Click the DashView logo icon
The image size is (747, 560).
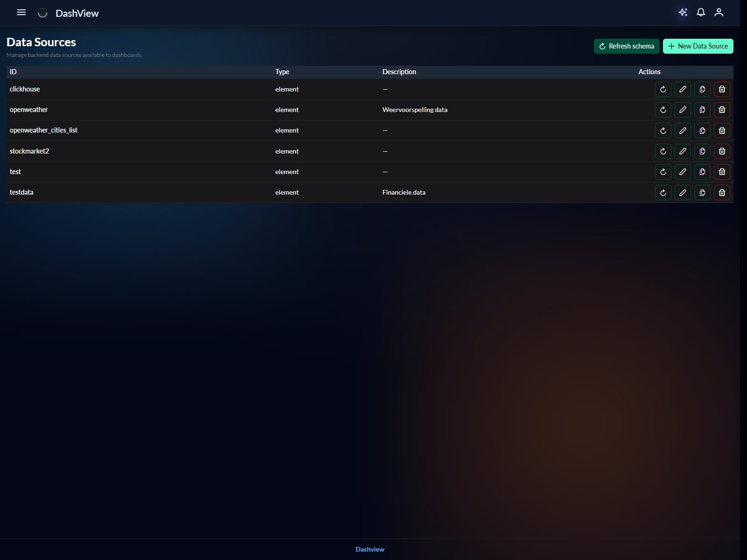pyautogui.click(x=42, y=13)
